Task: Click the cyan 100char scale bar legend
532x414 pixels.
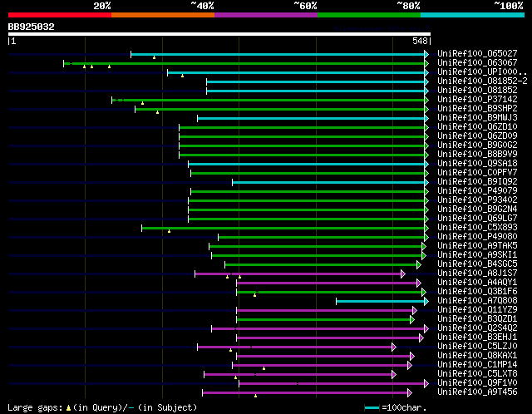Action: tap(372, 407)
